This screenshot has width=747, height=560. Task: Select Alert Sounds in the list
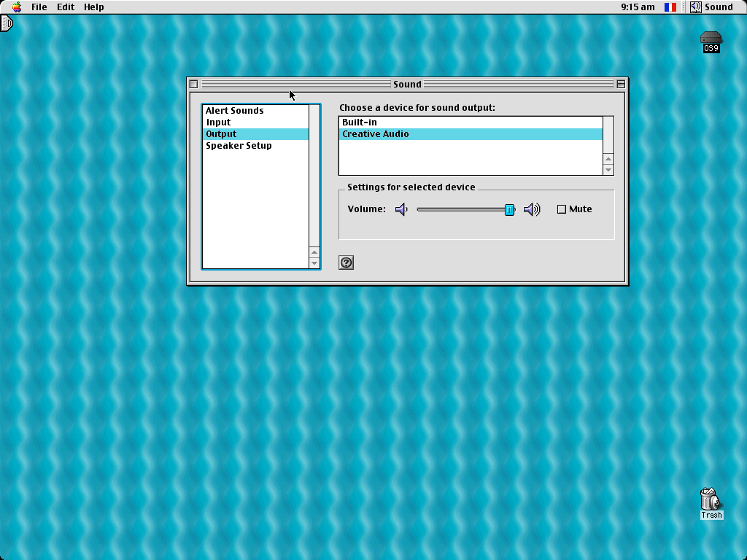(x=255, y=111)
